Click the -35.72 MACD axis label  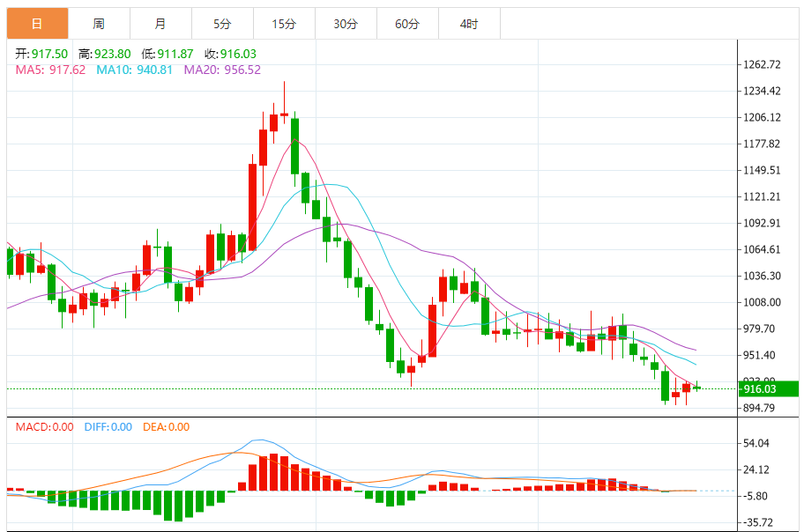click(x=757, y=523)
